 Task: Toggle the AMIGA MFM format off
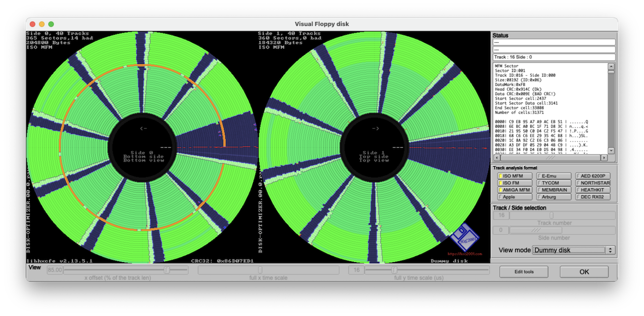pyautogui.click(x=514, y=190)
